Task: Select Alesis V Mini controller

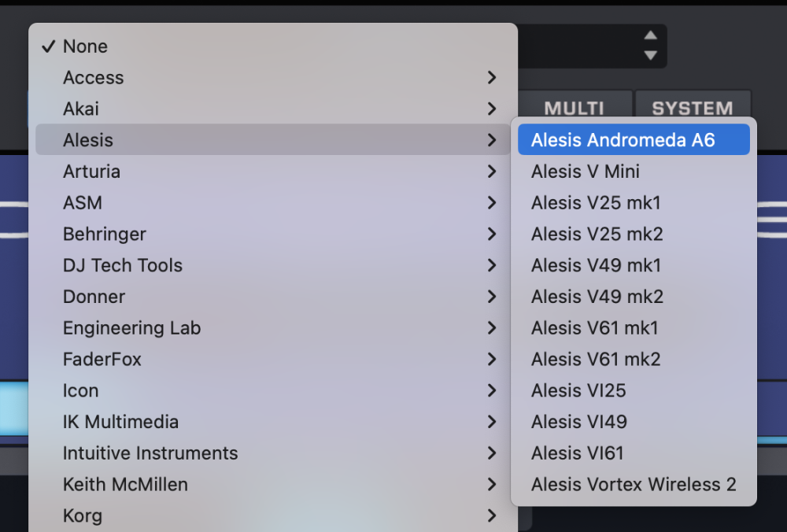Action: coord(585,172)
